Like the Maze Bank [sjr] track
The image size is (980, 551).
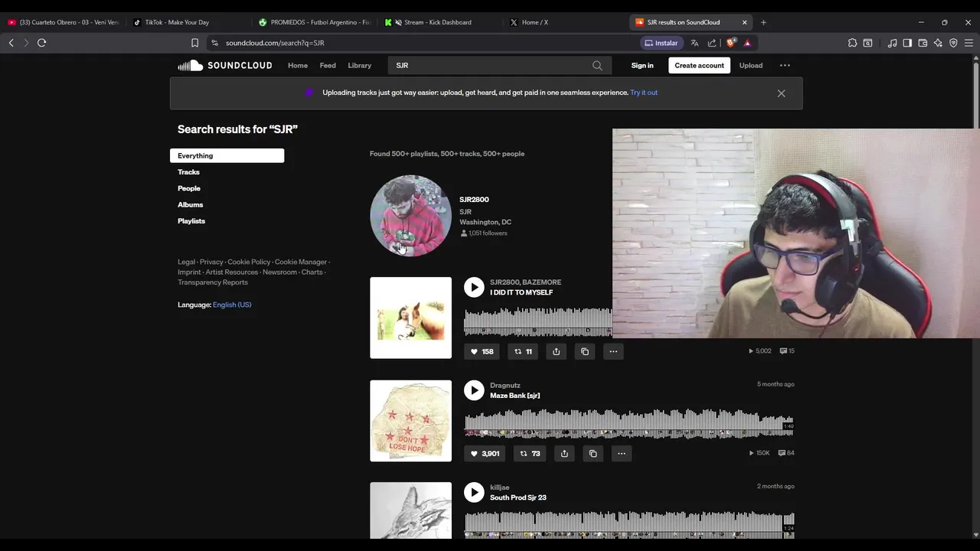[x=485, y=453]
